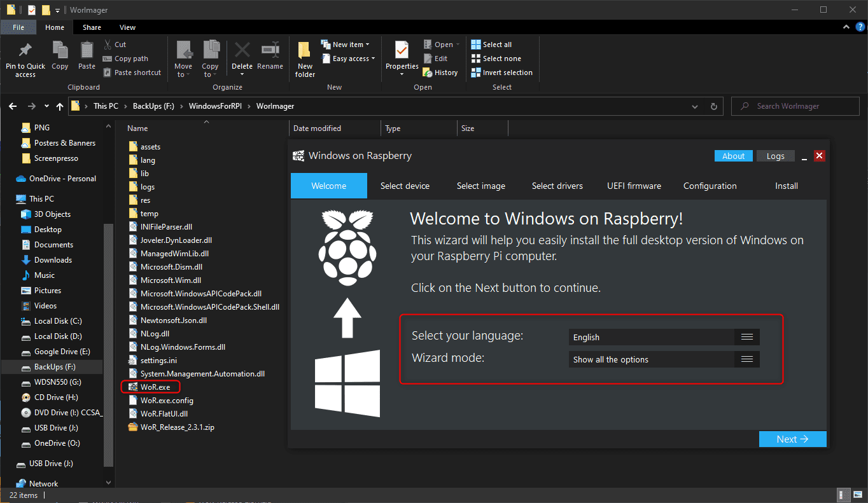Open the Easy access dropdown

click(348, 59)
